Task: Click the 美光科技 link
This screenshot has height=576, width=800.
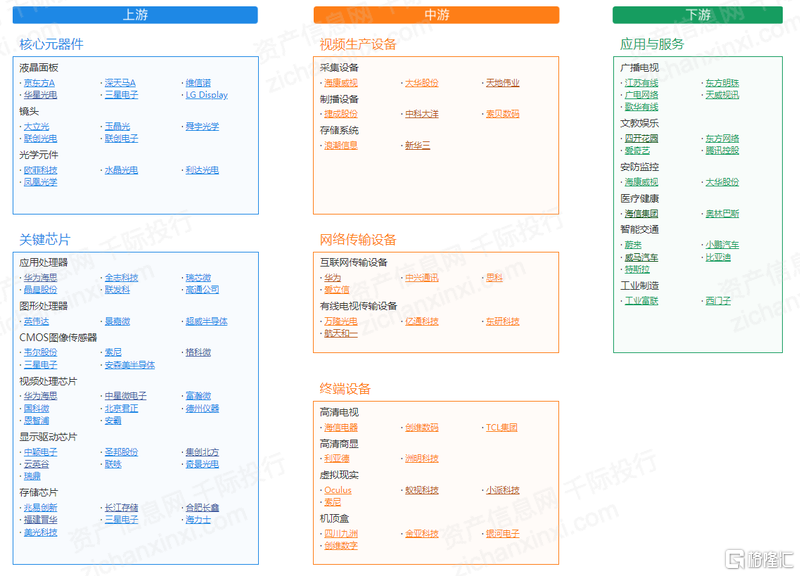Action: coord(40,532)
